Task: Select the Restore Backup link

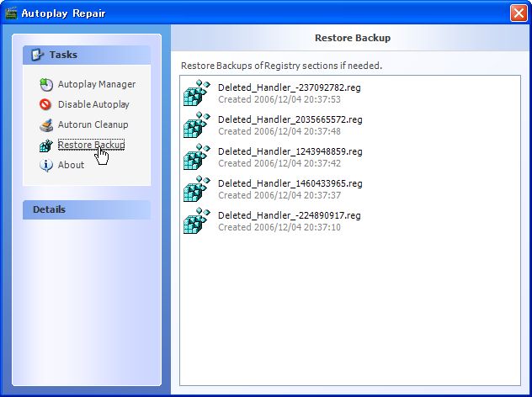Action: pos(91,145)
